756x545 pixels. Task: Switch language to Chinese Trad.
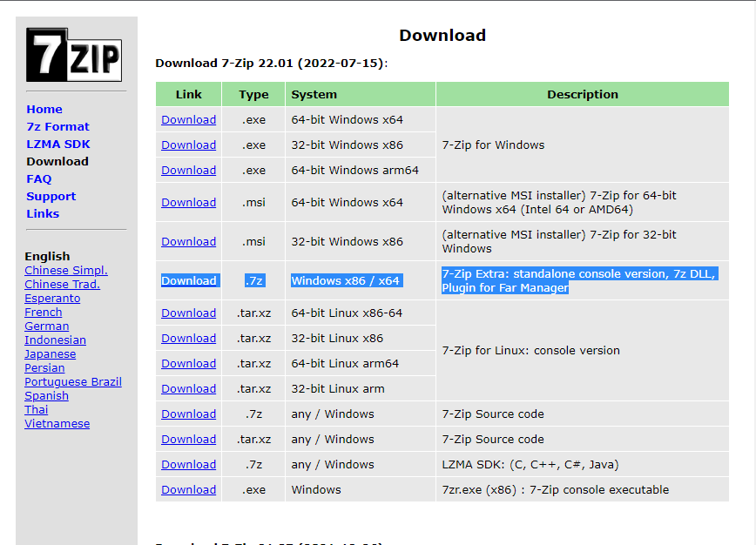[62, 285]
